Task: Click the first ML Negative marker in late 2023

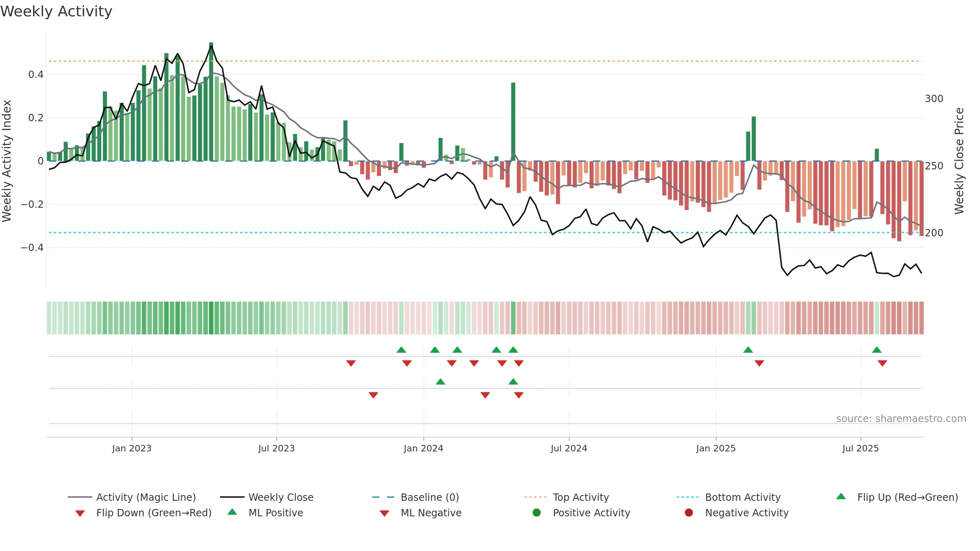Action: (373, 395)
